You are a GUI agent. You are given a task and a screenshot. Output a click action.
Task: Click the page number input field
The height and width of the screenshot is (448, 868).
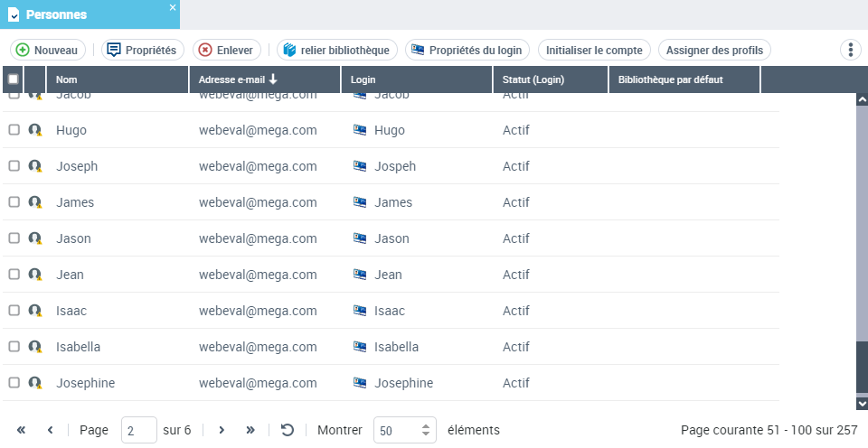point(138,431)
